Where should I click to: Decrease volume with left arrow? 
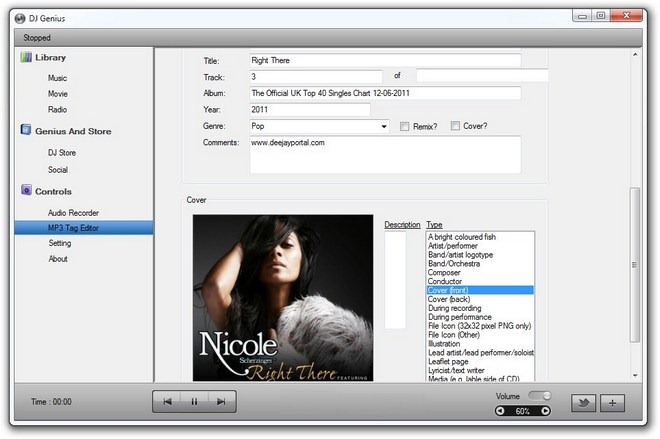coord(500,411)
